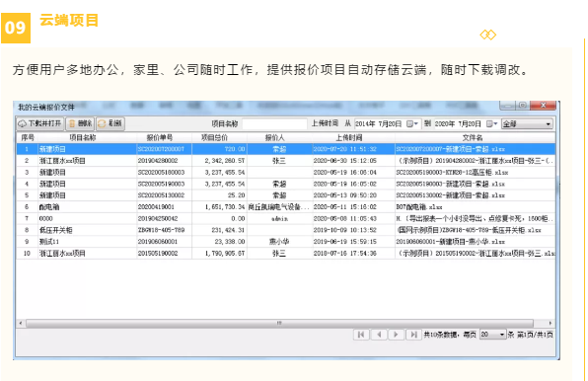Screen dimensions: 588x381
Task: Select quote number SC202005130002 in row 5
Action: (161, 195)
